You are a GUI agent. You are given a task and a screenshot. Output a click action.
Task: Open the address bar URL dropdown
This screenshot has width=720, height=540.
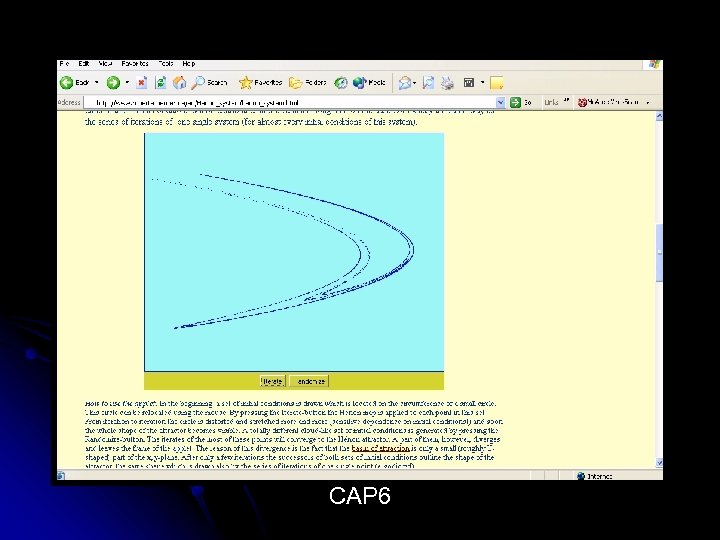(501, 102)
